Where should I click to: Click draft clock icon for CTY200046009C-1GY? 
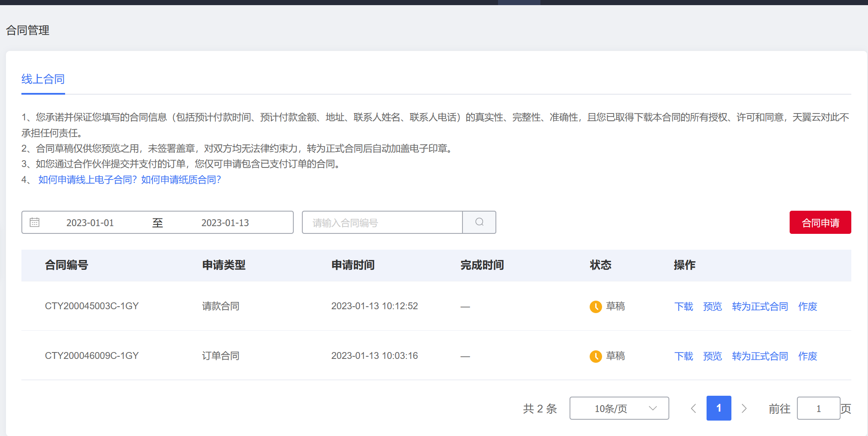click(x=595, y=356)
